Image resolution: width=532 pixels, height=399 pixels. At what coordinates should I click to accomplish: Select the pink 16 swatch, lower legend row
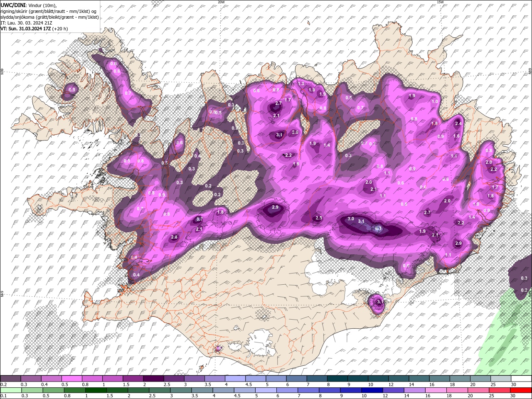click(436, 390)
